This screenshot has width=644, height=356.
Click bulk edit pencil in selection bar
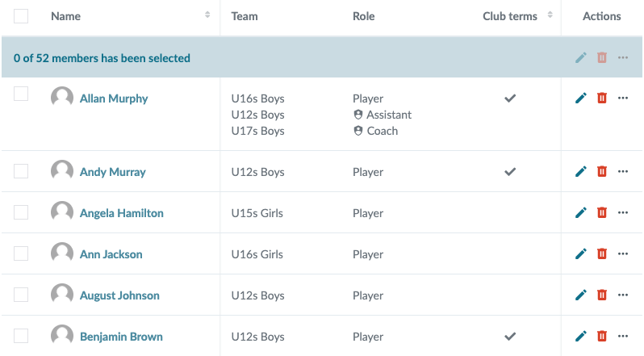click(x=581, y=57)
